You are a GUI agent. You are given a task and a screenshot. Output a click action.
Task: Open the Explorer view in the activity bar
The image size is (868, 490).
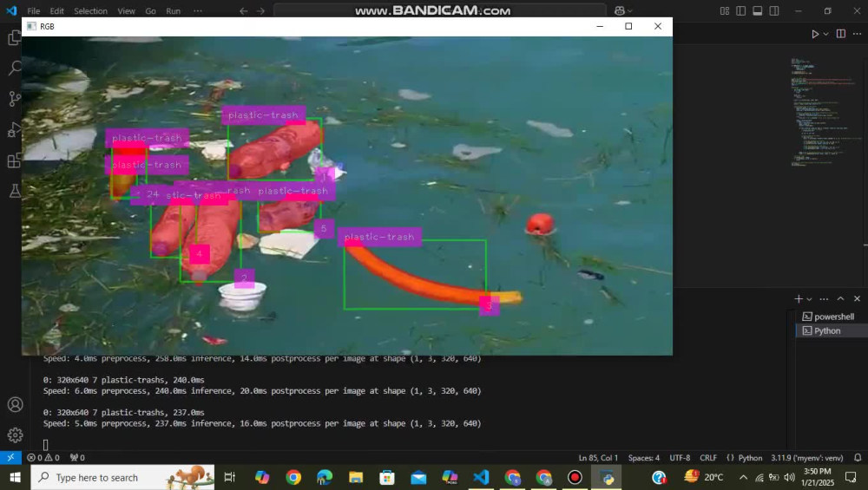pyautogui.click(x=14, y=38)
